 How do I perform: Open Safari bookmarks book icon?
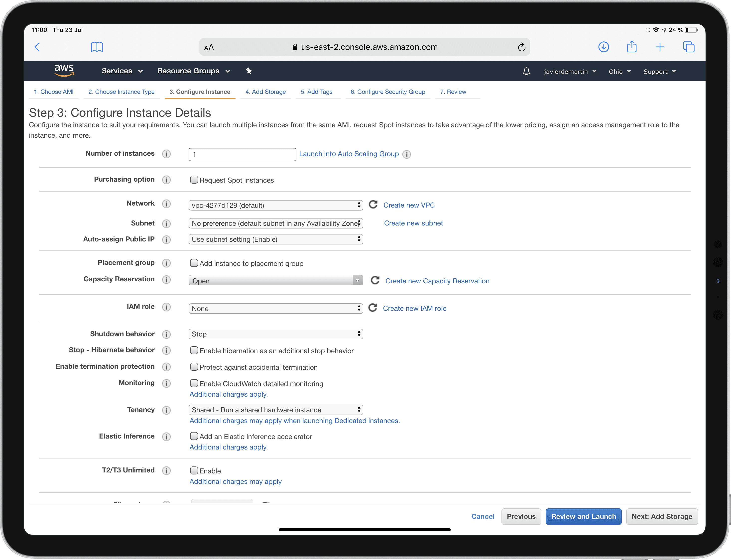point(97,47)
